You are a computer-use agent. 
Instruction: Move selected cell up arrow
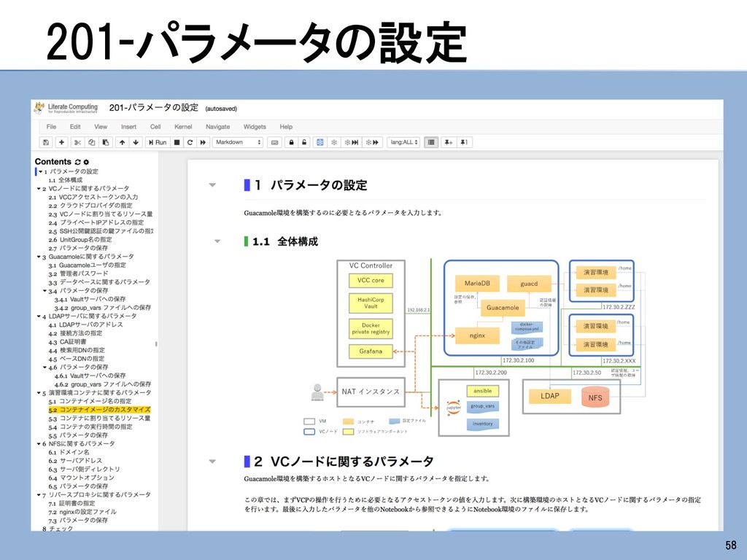point(123,142)
